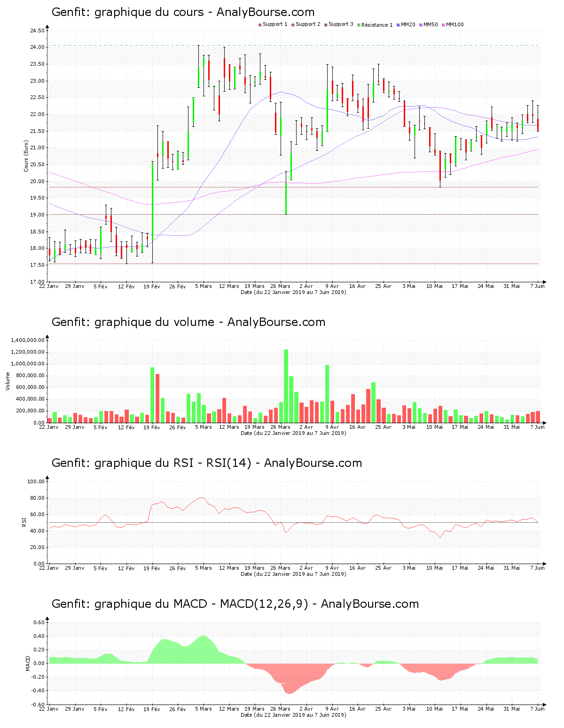Click the 17.50 price axis value
This screenshot has width=564, height=728.
pyautogui.click(x=37, y=265)
